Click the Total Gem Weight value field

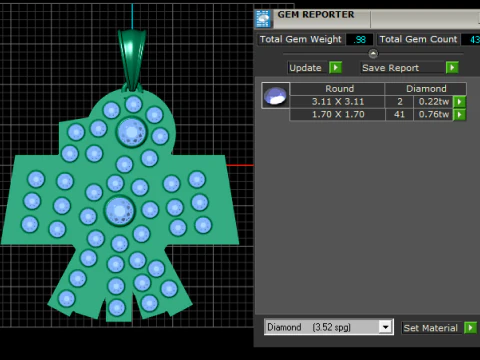[x=359, y=40]
